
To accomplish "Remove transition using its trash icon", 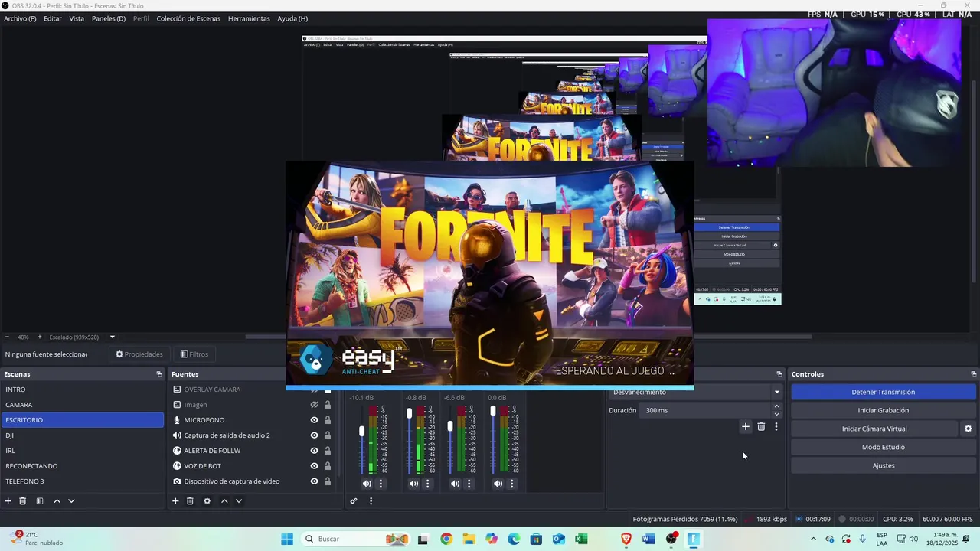I will click(761, 426).
